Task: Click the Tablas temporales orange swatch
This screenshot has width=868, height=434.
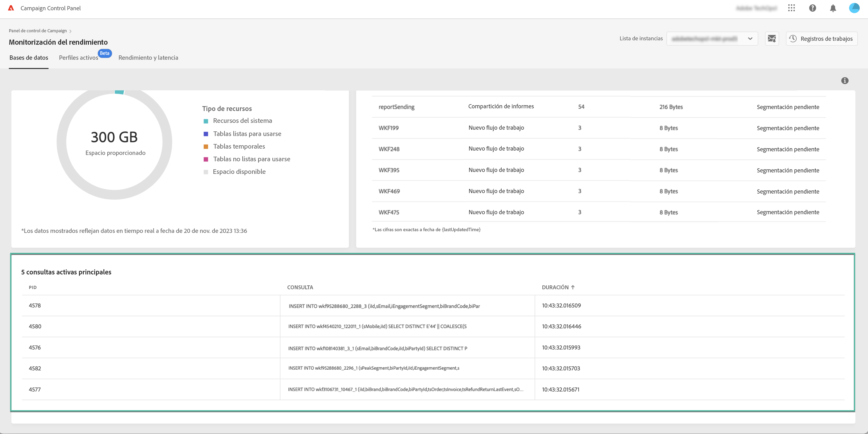Action: pyautogui.click(x=206, y=147)
